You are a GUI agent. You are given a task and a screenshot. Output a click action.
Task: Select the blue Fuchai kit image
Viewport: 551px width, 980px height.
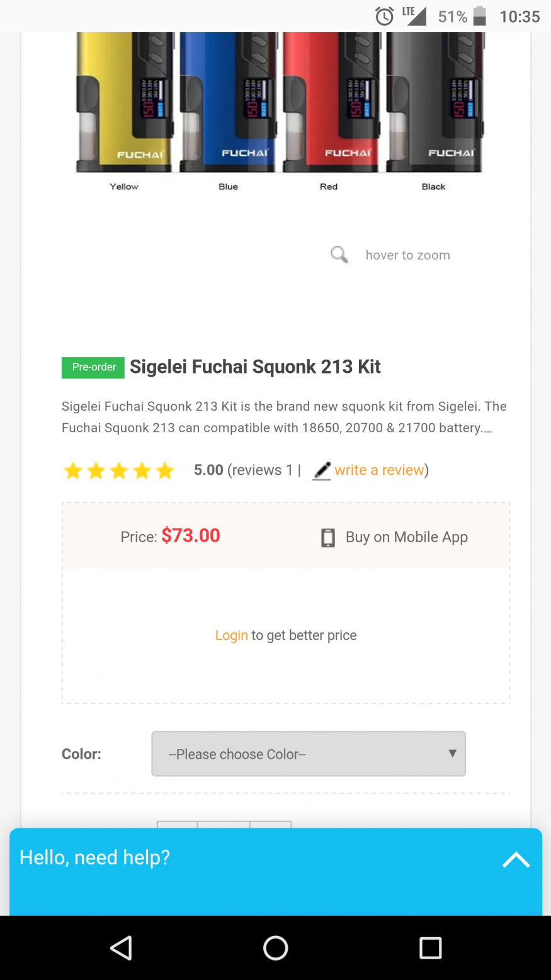(229, 104)
